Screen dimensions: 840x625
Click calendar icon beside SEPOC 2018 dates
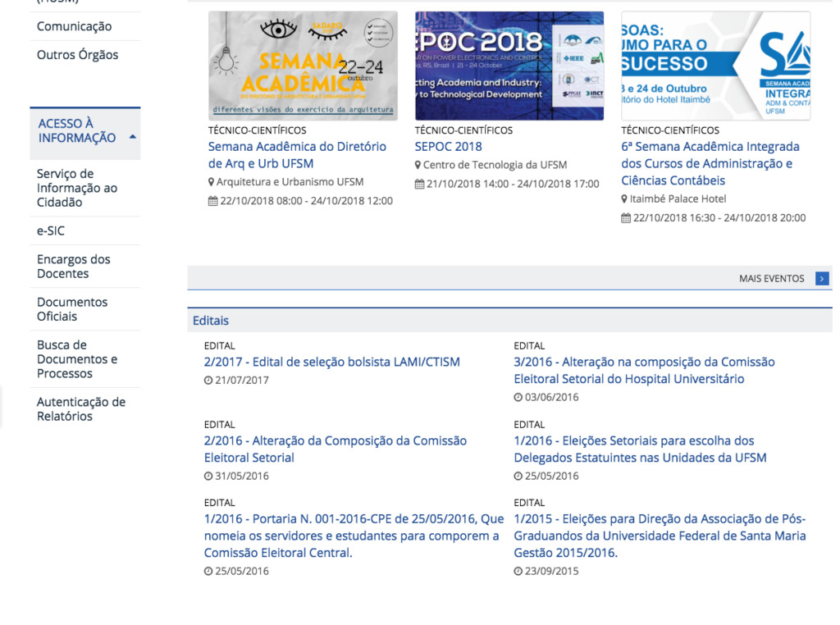pos(419,185)
